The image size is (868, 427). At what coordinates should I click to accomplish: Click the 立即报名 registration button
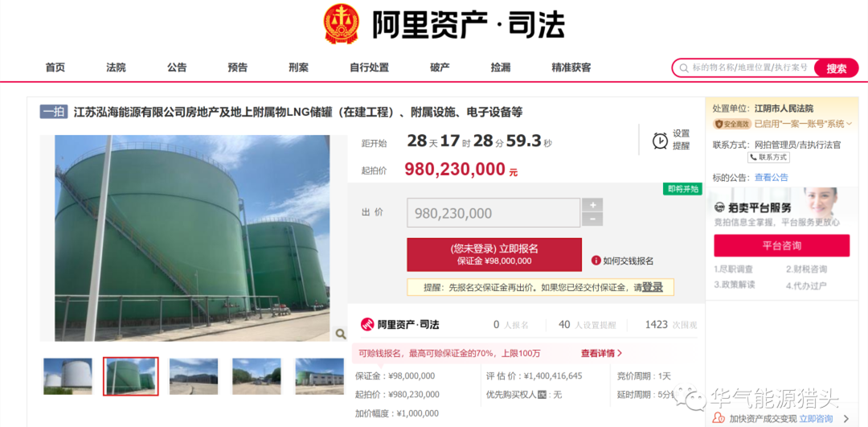493,255
